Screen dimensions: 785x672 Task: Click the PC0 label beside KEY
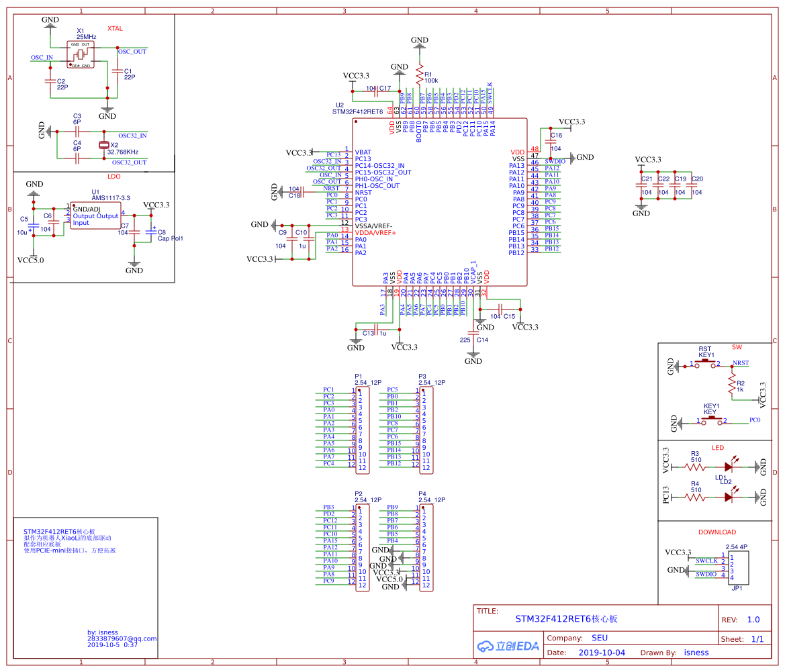pos(755,420)
